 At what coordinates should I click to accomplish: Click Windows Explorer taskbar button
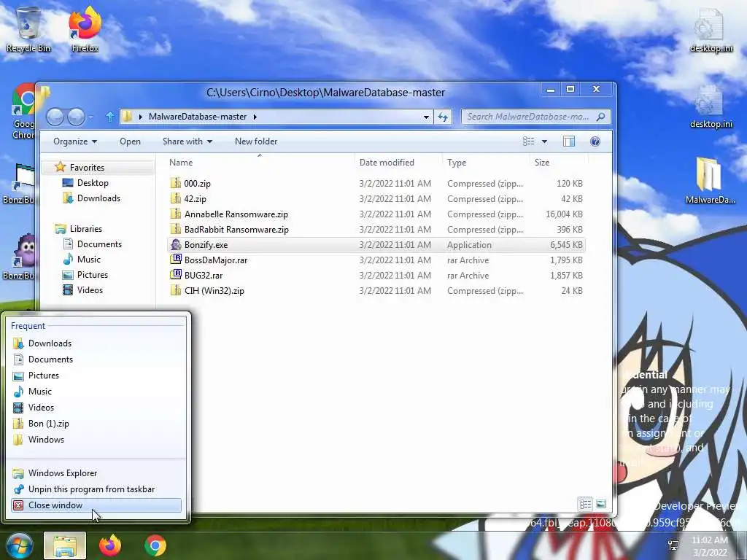[65, 545]
